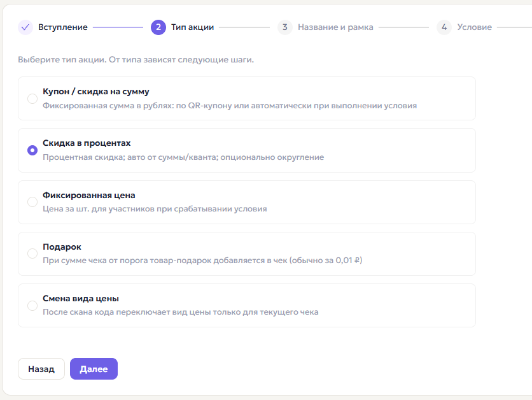The width and height of the screenshot is (532, 400).
Task: Click the Назад button
Action: tap(41, 369)
